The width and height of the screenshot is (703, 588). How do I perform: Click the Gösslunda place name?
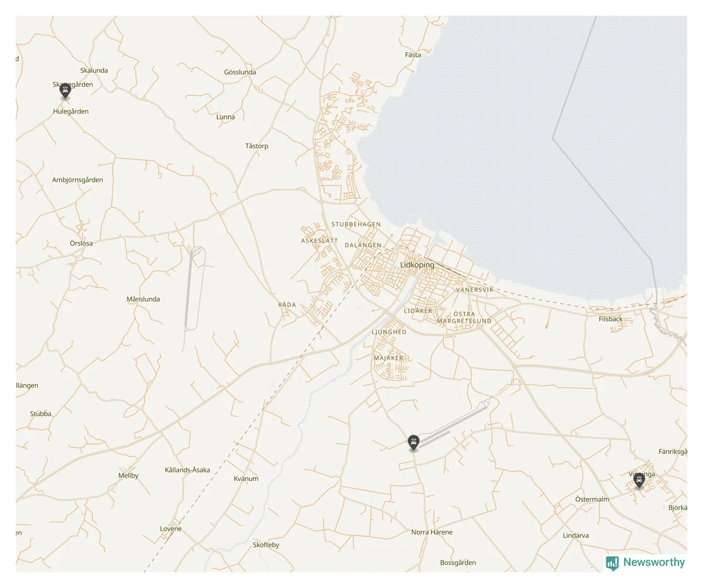point(240,72)
